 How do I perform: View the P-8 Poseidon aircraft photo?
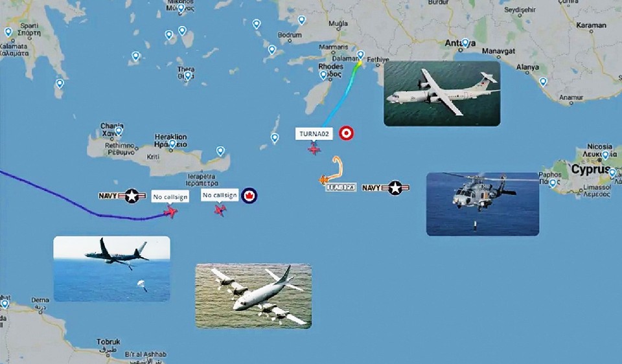[x=112, y=269]
